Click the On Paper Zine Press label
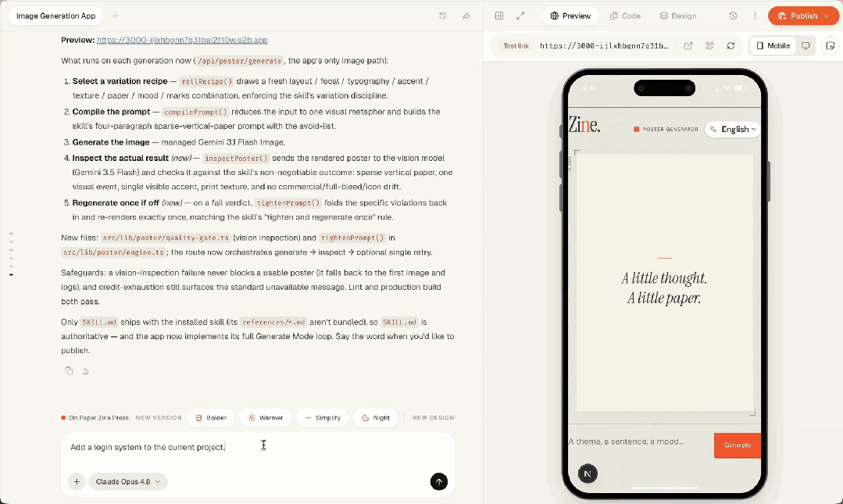This screenshot has width=843, height=504. pyautogui.click(x=95, y=418)
